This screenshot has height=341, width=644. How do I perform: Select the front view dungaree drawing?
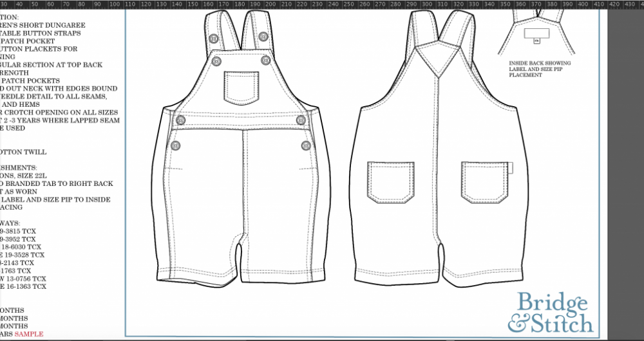point(241,148)
